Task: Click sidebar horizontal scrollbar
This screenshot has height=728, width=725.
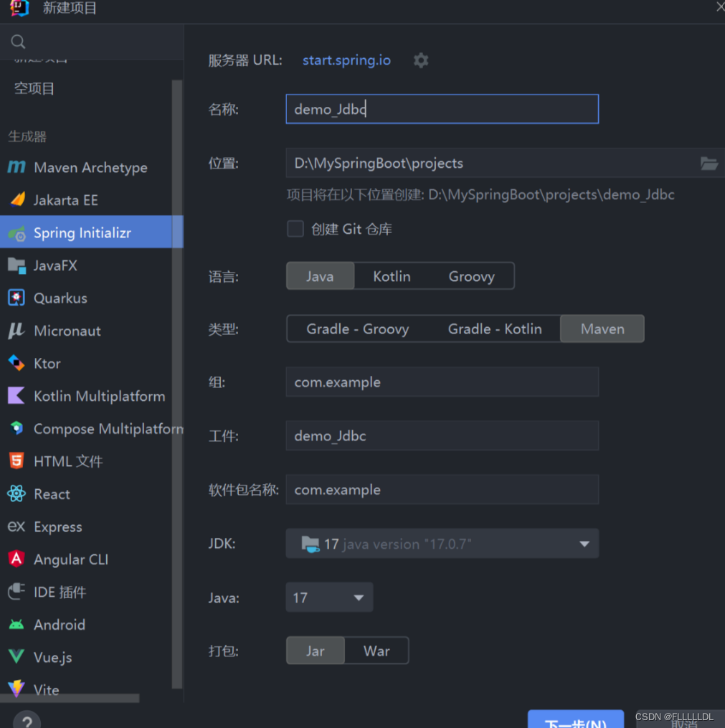Action: [70, 698]
